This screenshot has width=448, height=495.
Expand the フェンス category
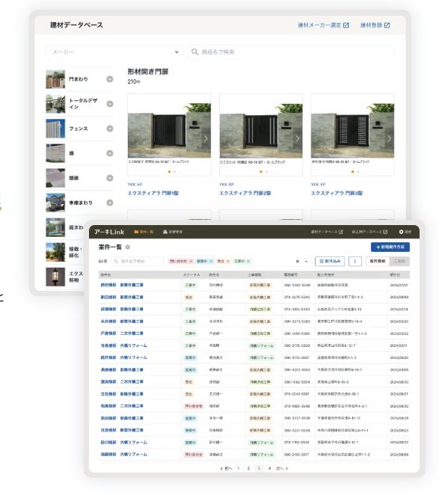pos(109,129)
